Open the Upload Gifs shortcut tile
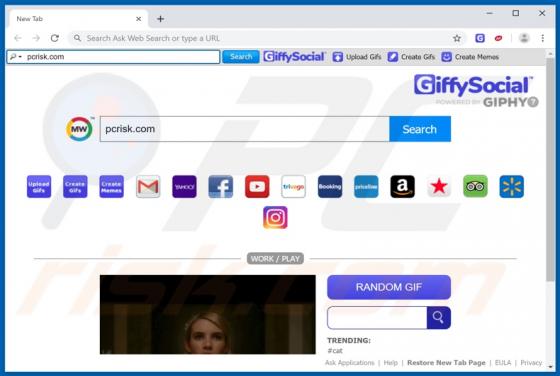Screen dimensions: 560x376 click(x=39, y=186)
